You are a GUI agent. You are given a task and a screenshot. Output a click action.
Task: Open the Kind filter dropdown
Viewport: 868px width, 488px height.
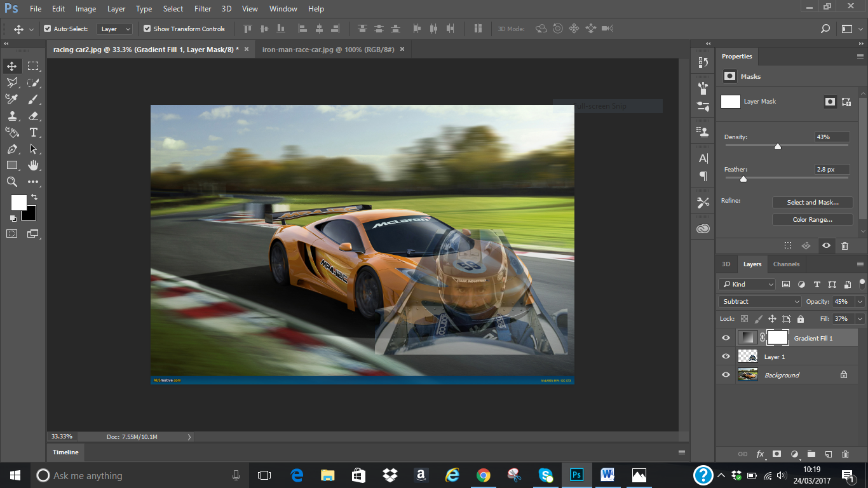pos(747,284)
